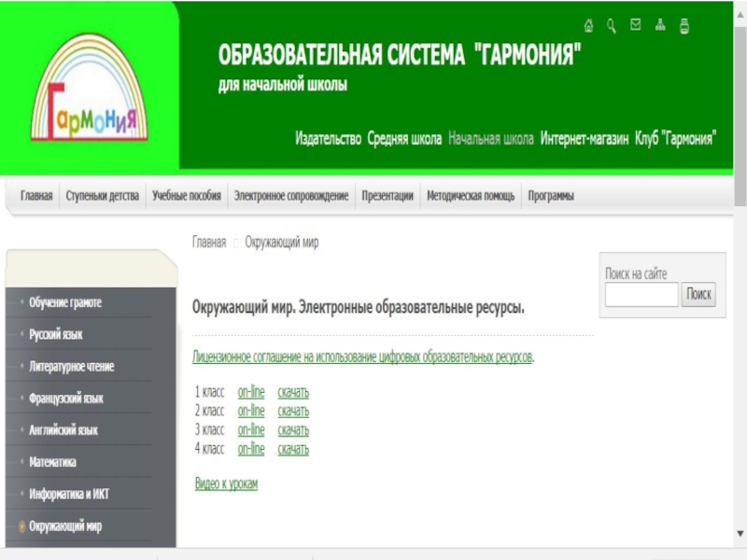Click the Поиск button

(x=698, y=294)
